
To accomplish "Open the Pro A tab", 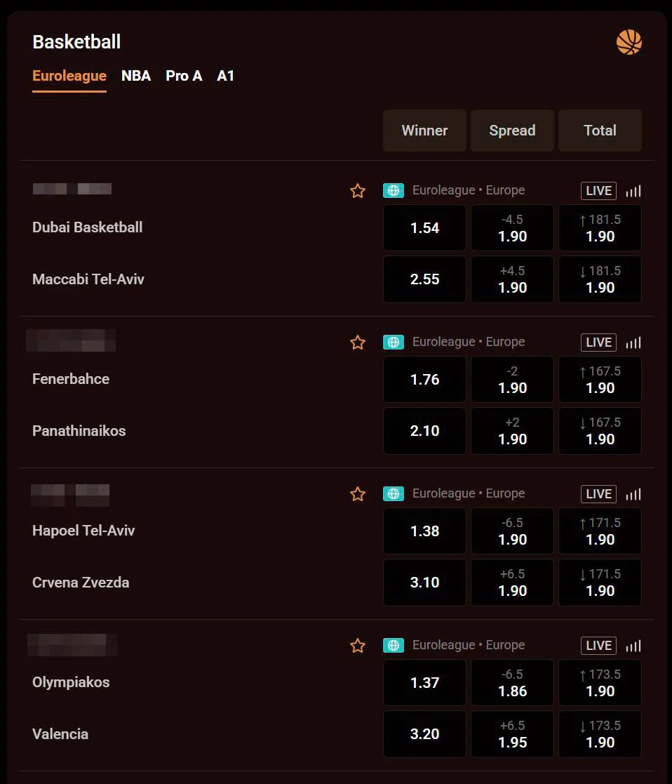I will [184, 76].
